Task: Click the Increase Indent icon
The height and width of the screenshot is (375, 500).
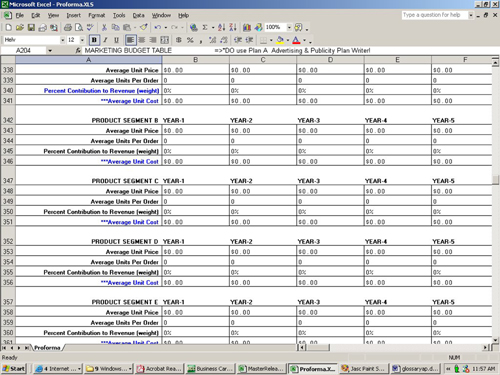Action: (x=249, y=40)
